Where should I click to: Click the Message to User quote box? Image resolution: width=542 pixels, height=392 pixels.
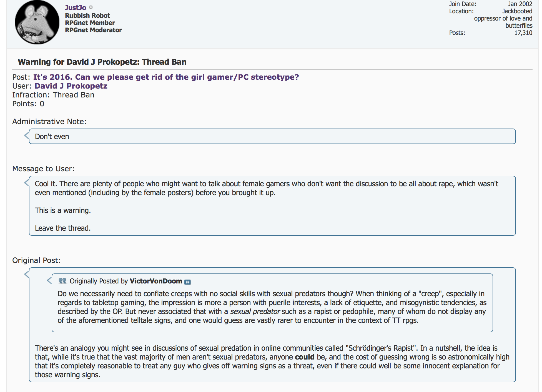coord(272,206)
